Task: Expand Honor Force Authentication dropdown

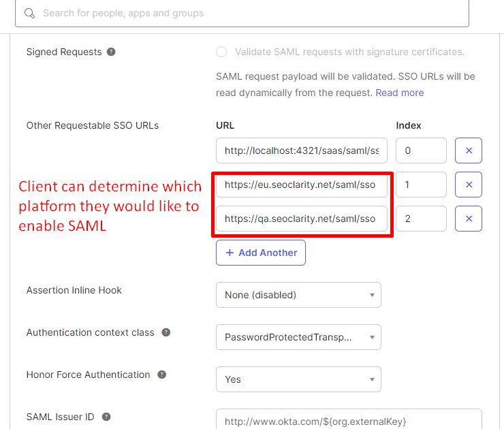Action: (x=298, y=379)
